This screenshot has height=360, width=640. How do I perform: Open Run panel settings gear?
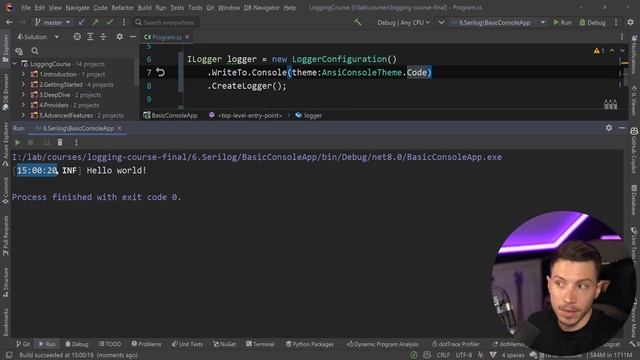[x=609, y=128]
